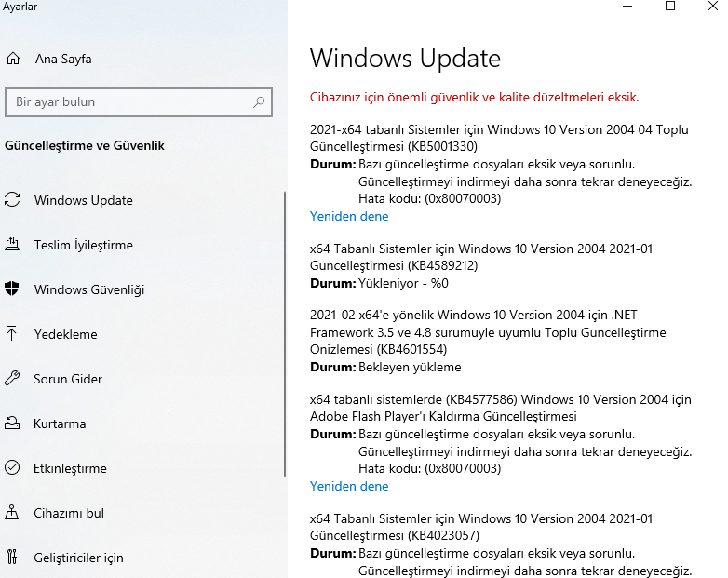The height and width of the screenshot is (578, 728).
Task: Click the Cihazımı bul locator icon
Action: tap(12, 512)
